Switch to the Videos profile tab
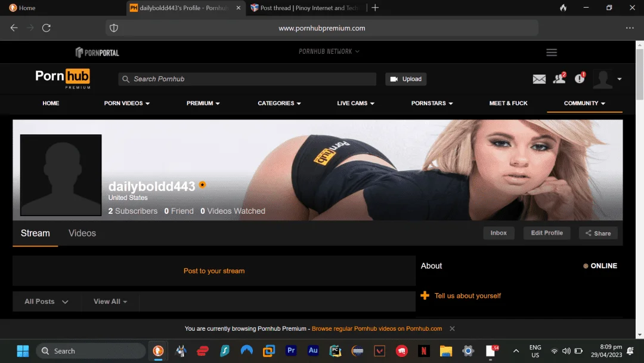Screen dimensions: 644x363 [82, 233]
